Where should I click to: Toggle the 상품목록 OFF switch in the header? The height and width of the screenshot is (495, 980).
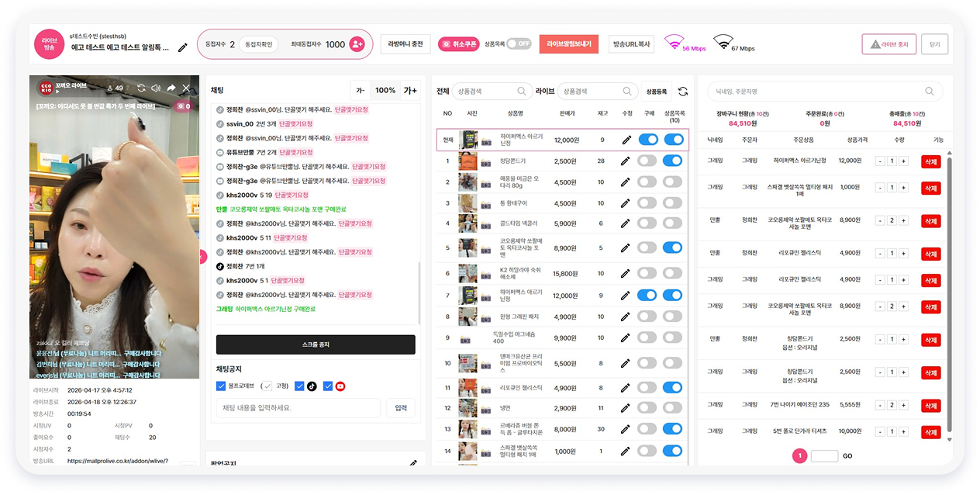point(519,43)
